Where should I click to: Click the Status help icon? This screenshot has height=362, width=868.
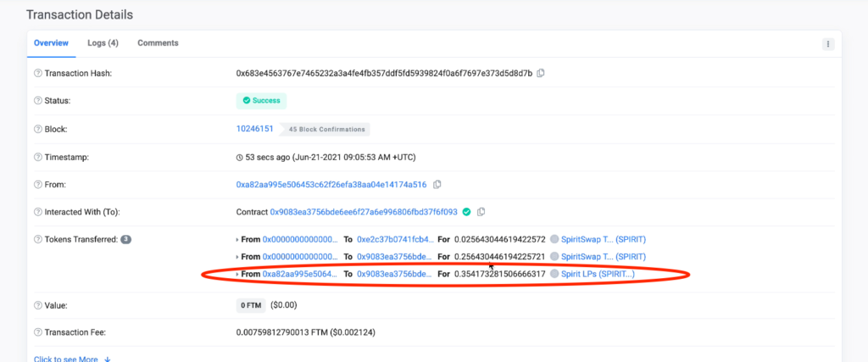pyautogui.click(x=38, y=101)
